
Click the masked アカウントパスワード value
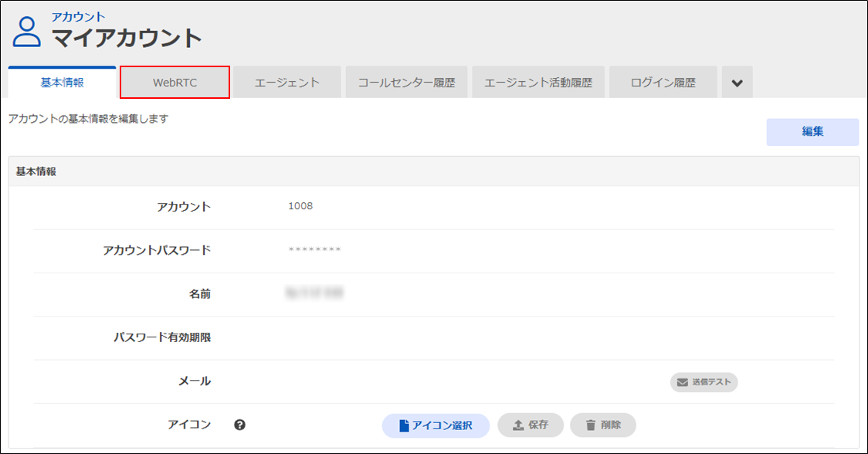coord(314,250)
